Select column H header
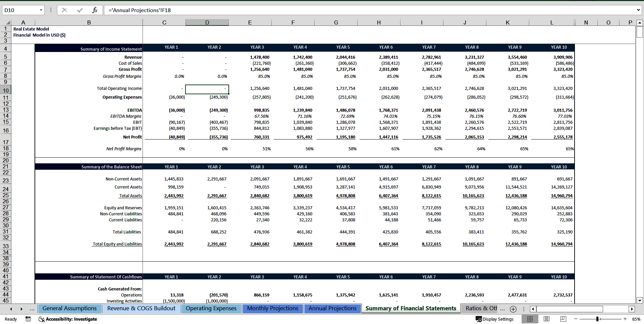The image size is (644, 324). click(379, 22)
